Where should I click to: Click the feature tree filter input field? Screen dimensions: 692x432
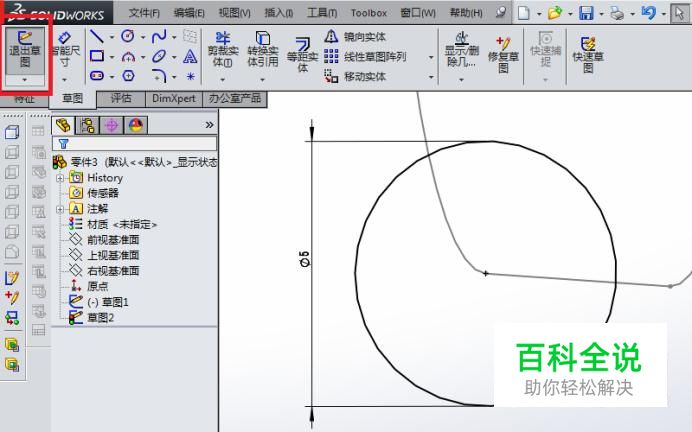pos(138,143)
